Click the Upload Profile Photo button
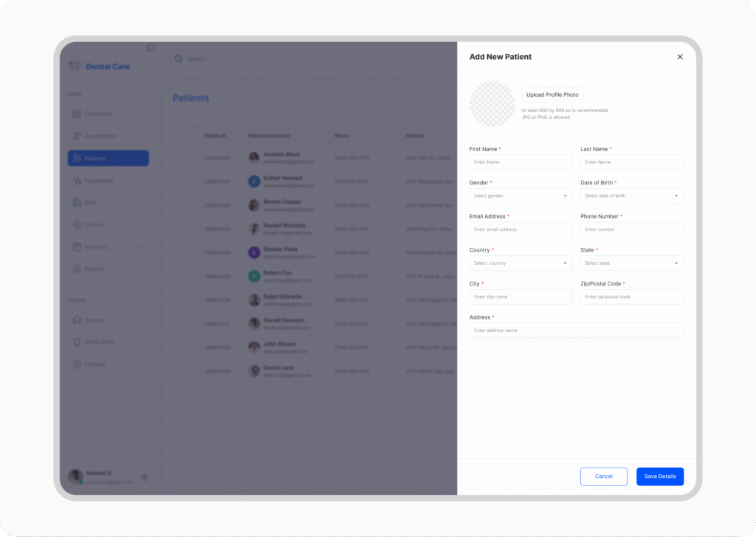756x537 pixels. [x=551, y=95]
